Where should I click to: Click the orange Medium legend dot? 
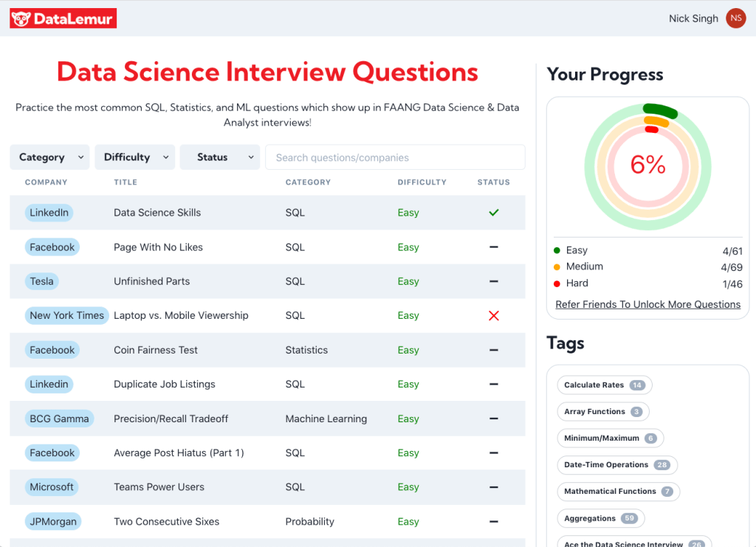557,267
